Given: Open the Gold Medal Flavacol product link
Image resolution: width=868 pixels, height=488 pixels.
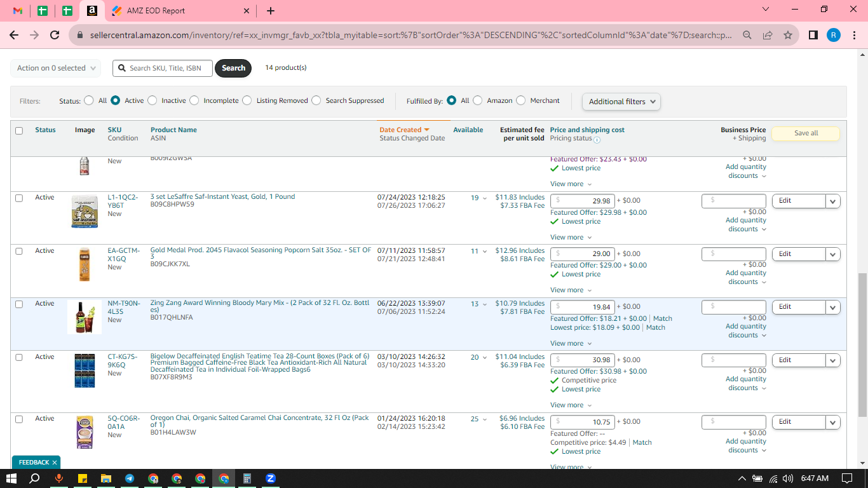Looking at the screenshot, I should pyautogui.click(x=261, y=254).
